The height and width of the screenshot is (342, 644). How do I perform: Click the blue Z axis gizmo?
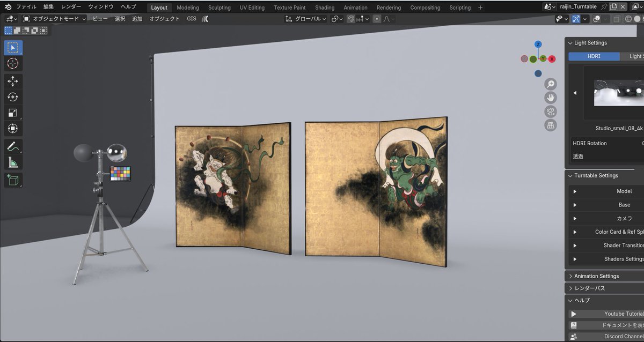point(538,44)
